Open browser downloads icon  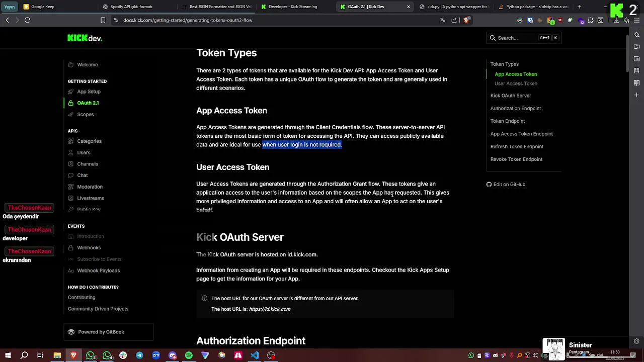617,21
